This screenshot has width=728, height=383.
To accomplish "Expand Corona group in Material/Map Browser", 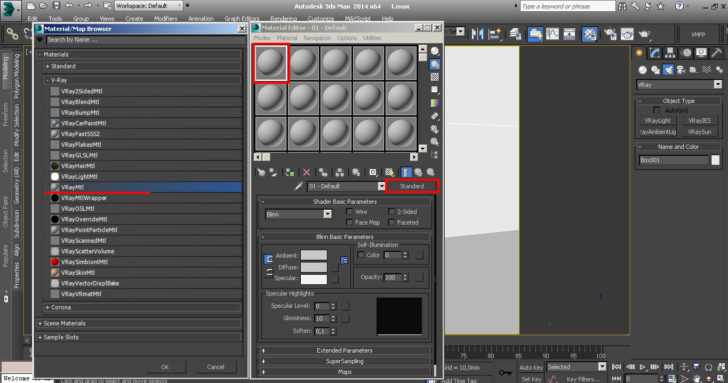I will 143,307.
